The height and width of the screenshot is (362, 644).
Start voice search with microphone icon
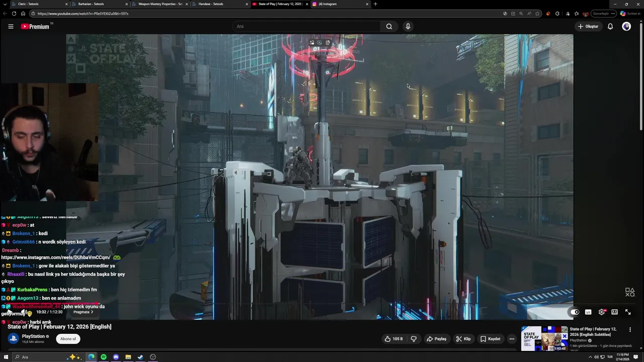[408, 27]
